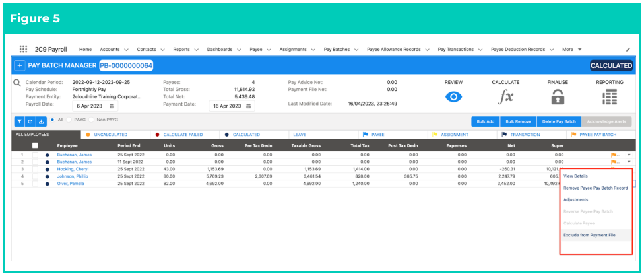Choose Exclude from Payment File

point(589,235)
